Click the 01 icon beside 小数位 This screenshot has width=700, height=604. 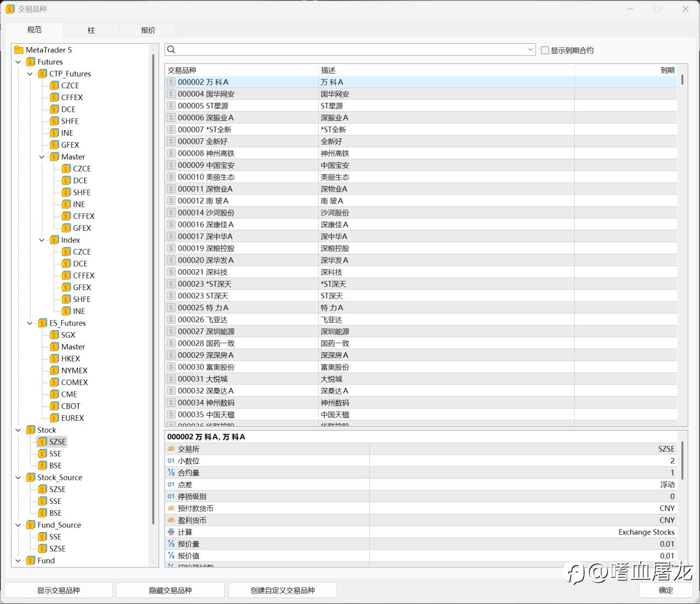[x=171, y=461]
